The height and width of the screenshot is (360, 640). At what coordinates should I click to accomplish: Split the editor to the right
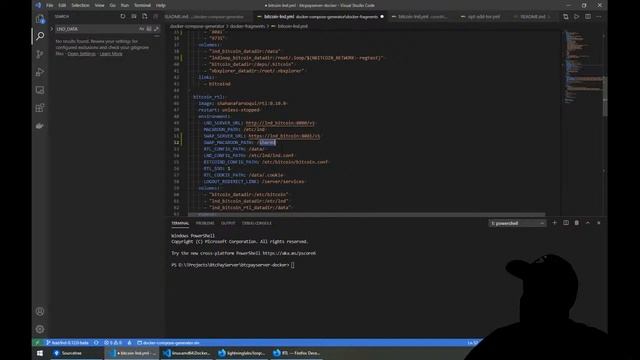pos(588,17)
